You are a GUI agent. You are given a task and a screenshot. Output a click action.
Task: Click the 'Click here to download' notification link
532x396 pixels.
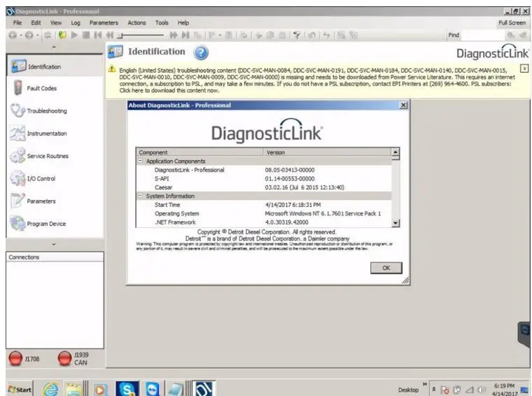[169, 90]
